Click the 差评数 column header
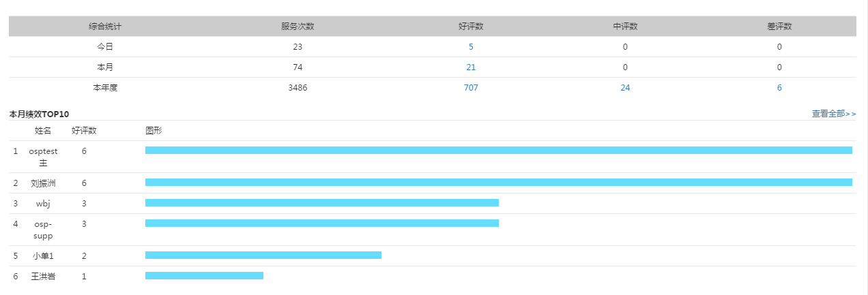This screenshot has width=868, height=295. 779,27
